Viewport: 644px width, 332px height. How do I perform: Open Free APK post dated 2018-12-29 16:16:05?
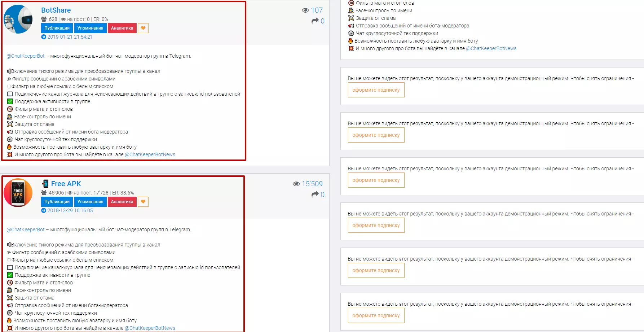[70, 210]
